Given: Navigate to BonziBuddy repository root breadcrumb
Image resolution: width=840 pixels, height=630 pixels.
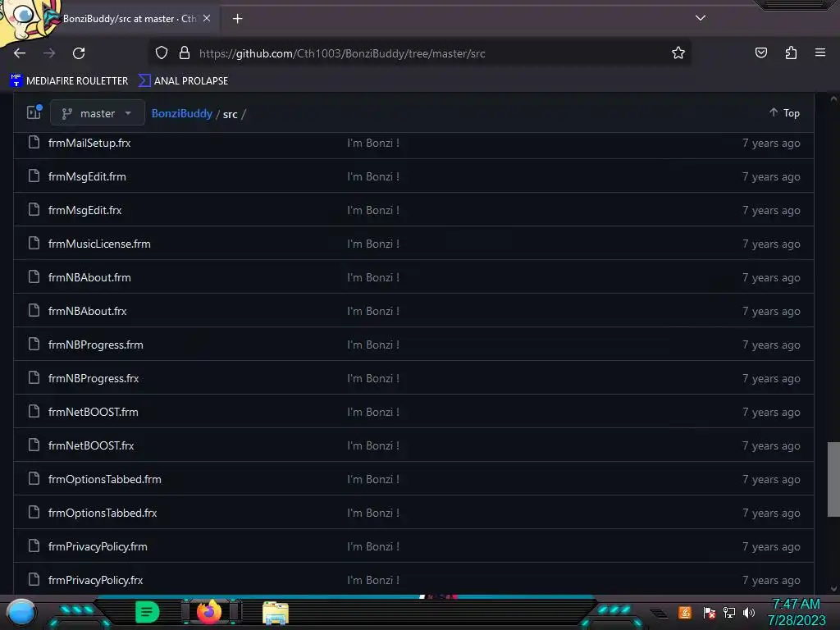Looking at the screenshot, I should (x=181, y=113).
